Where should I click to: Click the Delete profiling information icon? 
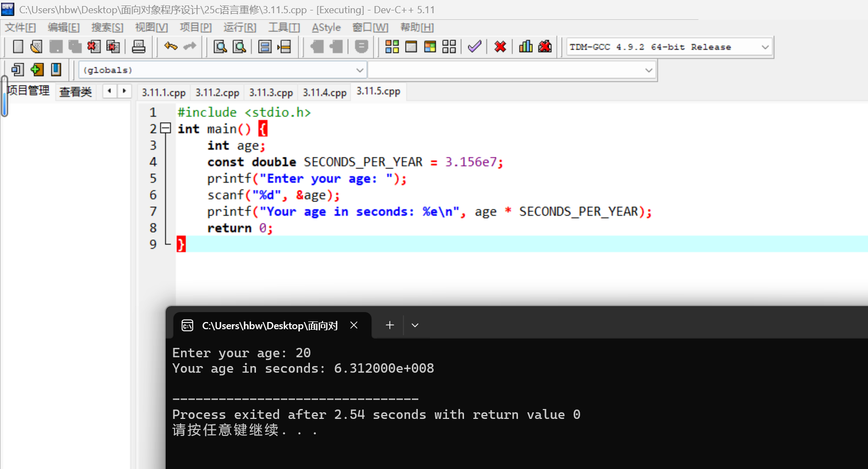545,47
